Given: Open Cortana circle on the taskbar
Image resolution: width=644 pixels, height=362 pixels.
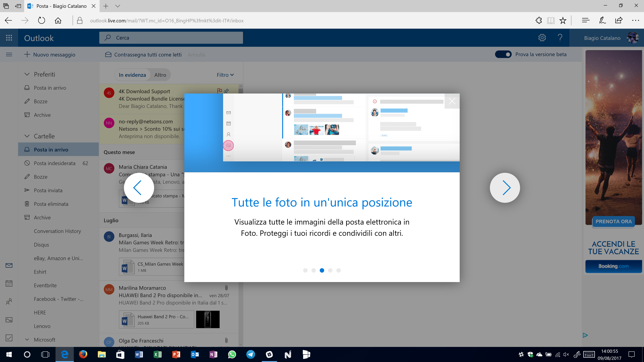Looking at the screenshot, I should (27, 354).
